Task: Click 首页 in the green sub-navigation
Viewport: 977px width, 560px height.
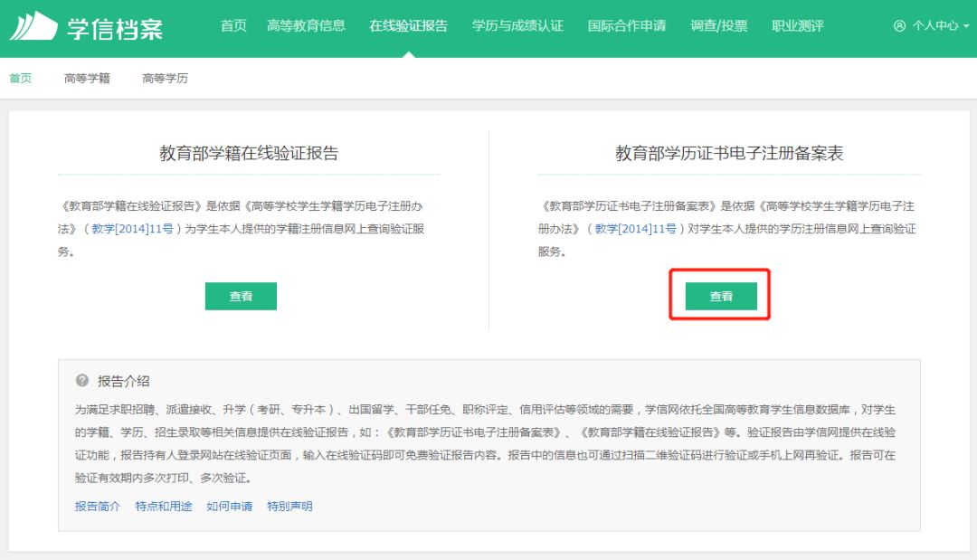Action: pyautogui.click(x=21, y=79)
